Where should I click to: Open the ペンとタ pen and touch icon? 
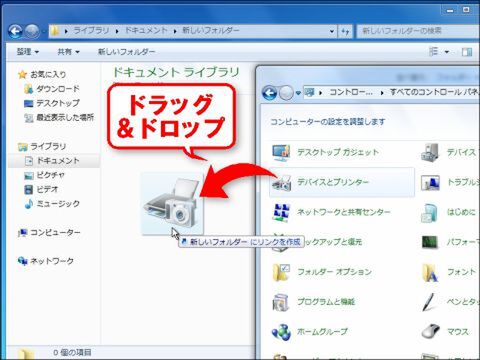430,302
